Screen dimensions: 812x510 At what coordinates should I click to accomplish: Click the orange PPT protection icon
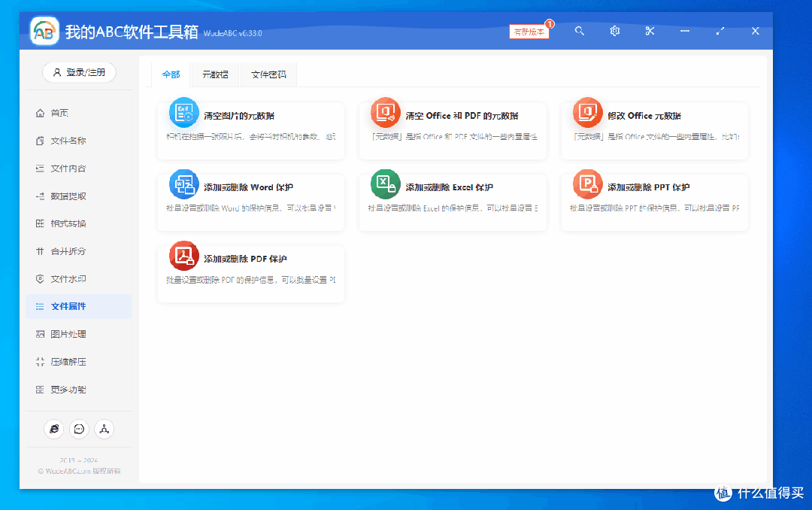click(x=588, y=184)
